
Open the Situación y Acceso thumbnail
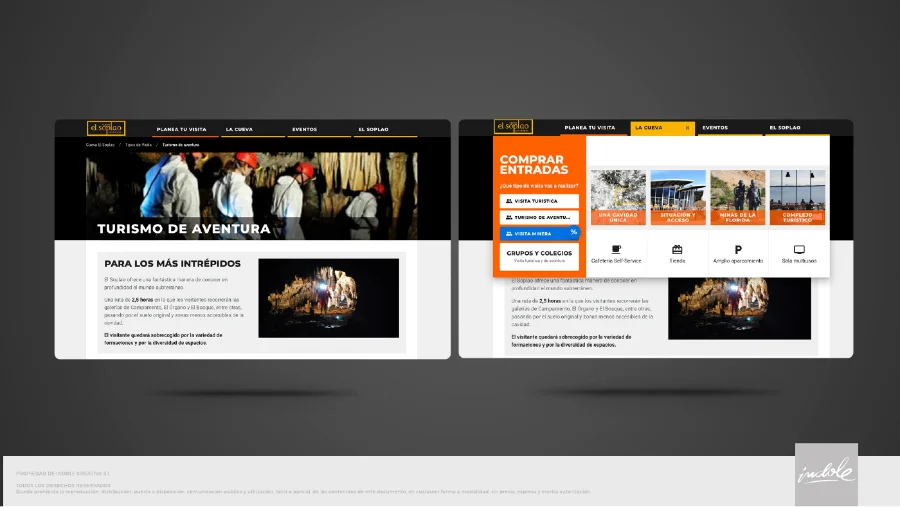[678, 197]
